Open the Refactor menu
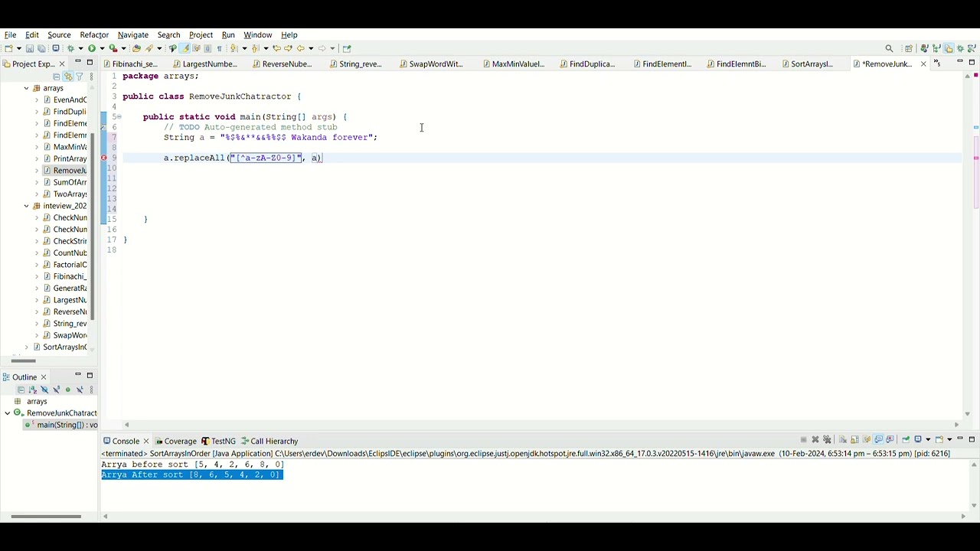Image resolution: width=980 pixels, height=551 pixels. (x=94, y=34)
